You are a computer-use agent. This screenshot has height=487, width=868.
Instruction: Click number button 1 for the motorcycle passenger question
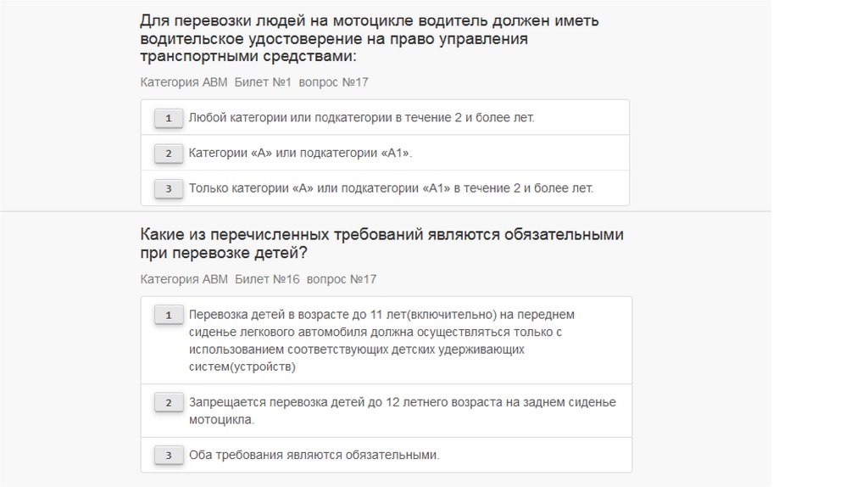pos(169,118)
